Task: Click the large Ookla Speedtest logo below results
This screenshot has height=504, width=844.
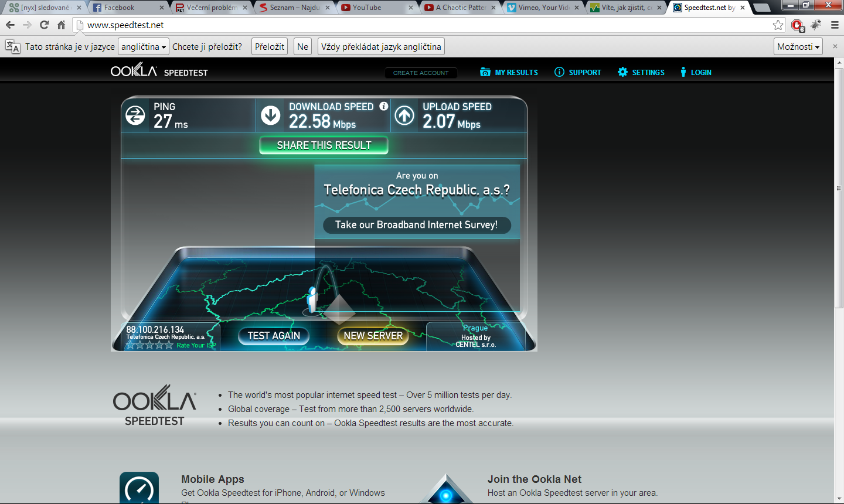Action: [155, 406]
